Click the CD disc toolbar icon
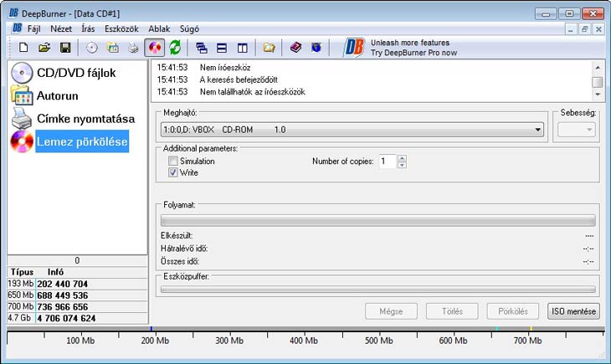 pos(92,48)
